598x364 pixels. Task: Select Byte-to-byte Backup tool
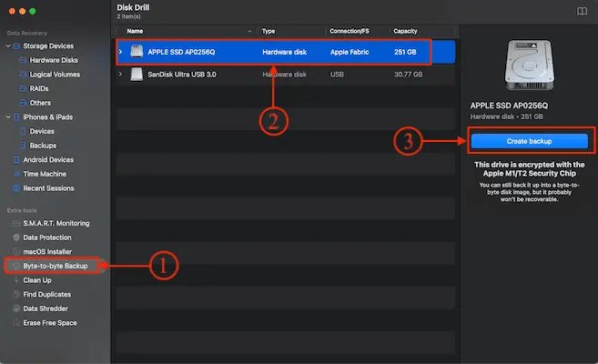pos(56,266)
